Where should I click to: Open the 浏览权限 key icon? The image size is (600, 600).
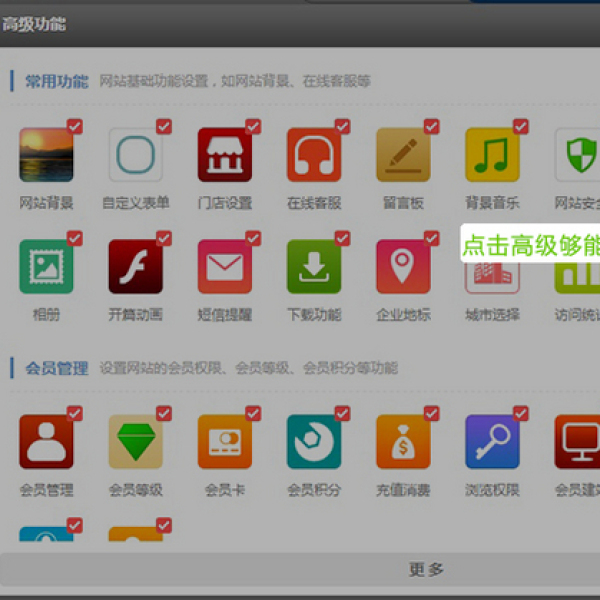click(x=492, y=442)
